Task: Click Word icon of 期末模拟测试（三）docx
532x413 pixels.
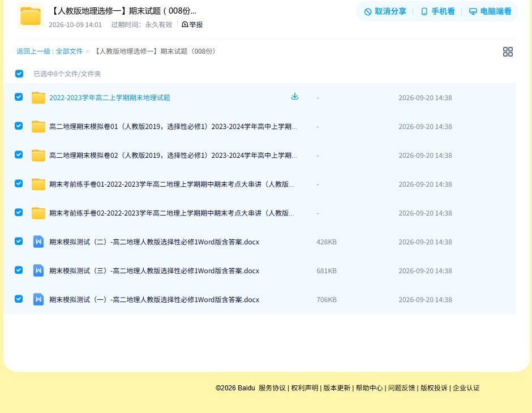Action: coord(38,270)
